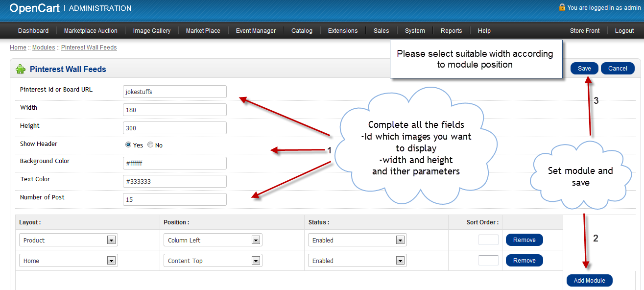
Task: Open the Catalog menu
Action: 302,31
